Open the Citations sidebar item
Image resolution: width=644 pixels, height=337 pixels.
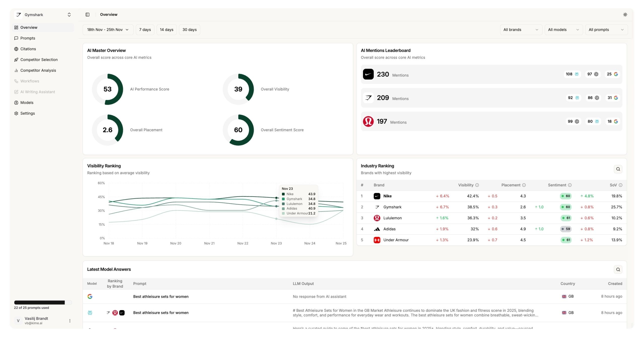click(28, 49)
